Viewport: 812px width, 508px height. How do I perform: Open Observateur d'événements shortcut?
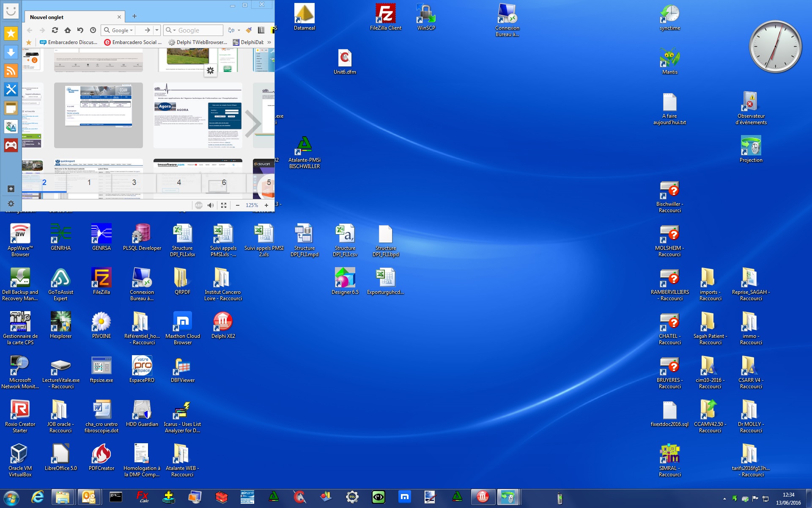click(x=751, y=108)
